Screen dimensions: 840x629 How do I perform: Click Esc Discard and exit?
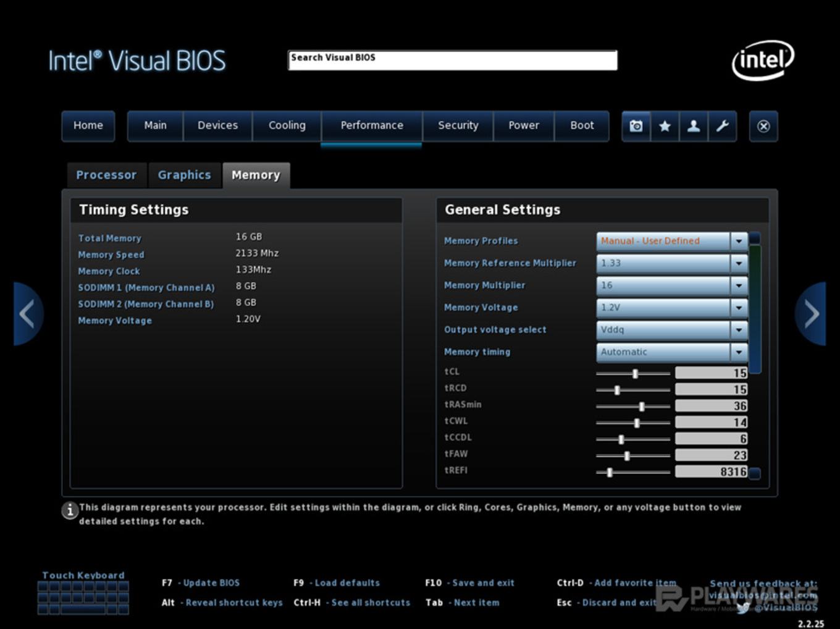[607, 602]
